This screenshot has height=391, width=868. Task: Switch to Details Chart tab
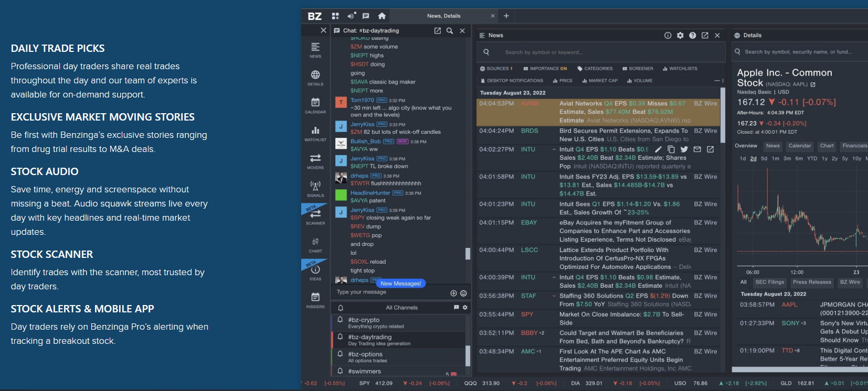[x=827, y=146]
